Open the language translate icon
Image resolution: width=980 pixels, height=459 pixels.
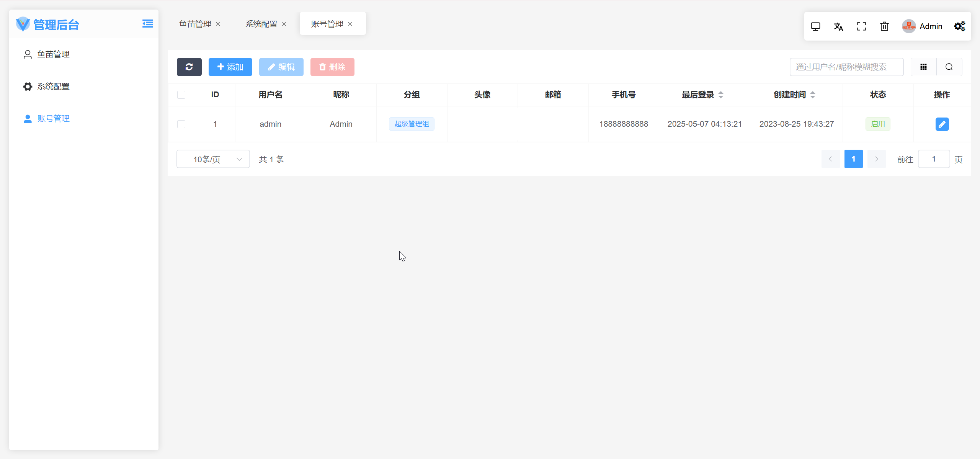[x=838, y=26]
